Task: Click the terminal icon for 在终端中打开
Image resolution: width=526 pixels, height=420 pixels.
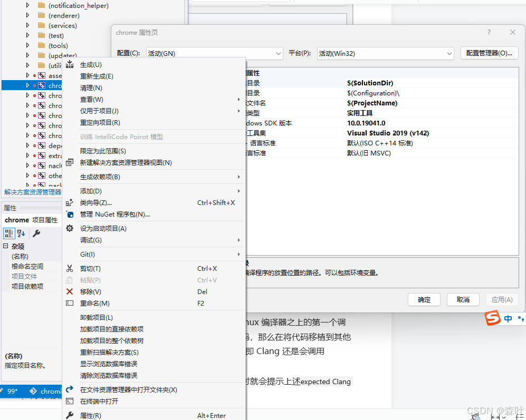Action: tap(70, 401)
